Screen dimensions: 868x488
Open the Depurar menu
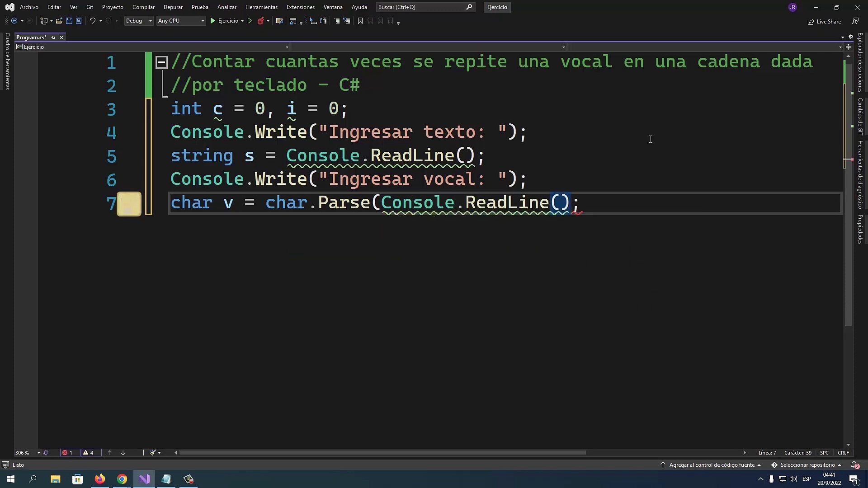pyautogui.click(x=173, y=7)
